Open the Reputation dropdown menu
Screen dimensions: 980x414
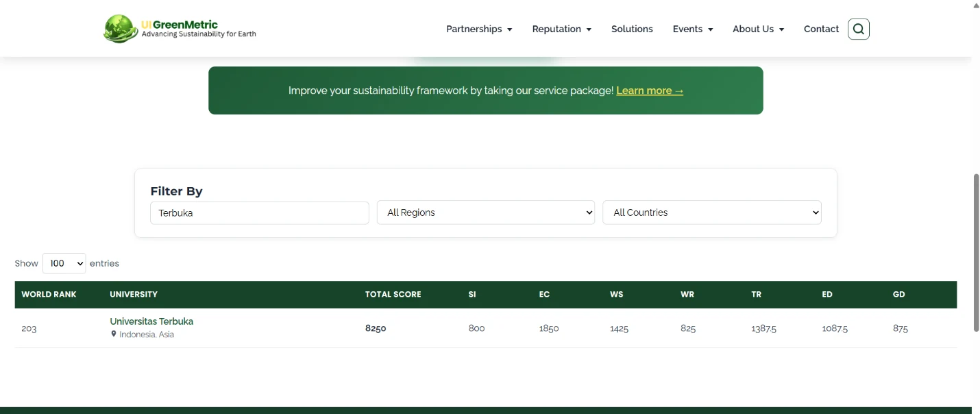point(561,29)
